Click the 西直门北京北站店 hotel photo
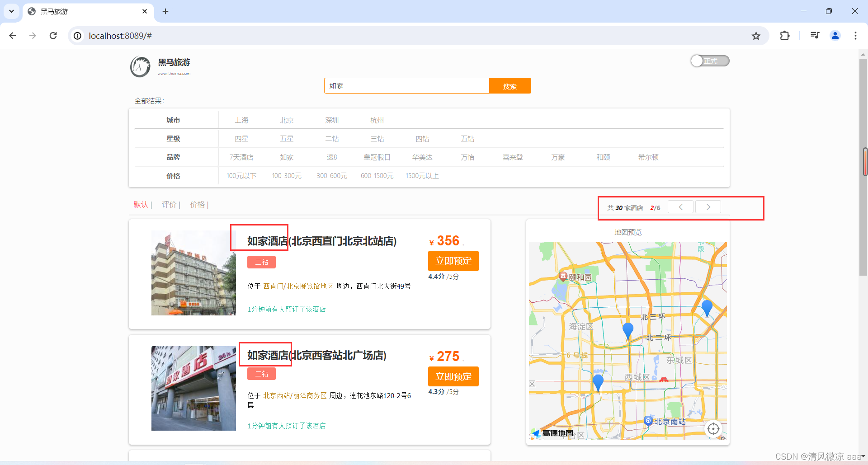 coord(193,273)
